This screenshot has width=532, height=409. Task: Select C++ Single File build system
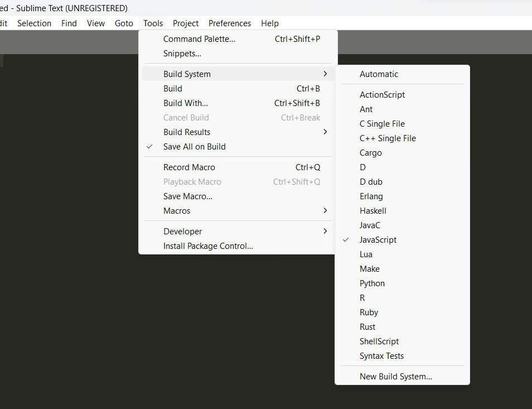tap(402, 138)
